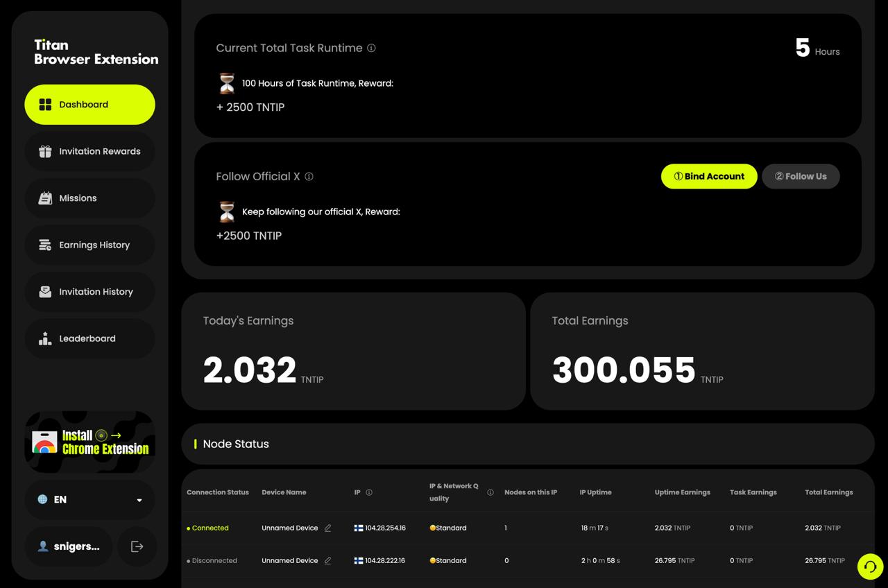Click the user avatar icon
The height and width of the screenshot is (588, 888).
[43, 546]
